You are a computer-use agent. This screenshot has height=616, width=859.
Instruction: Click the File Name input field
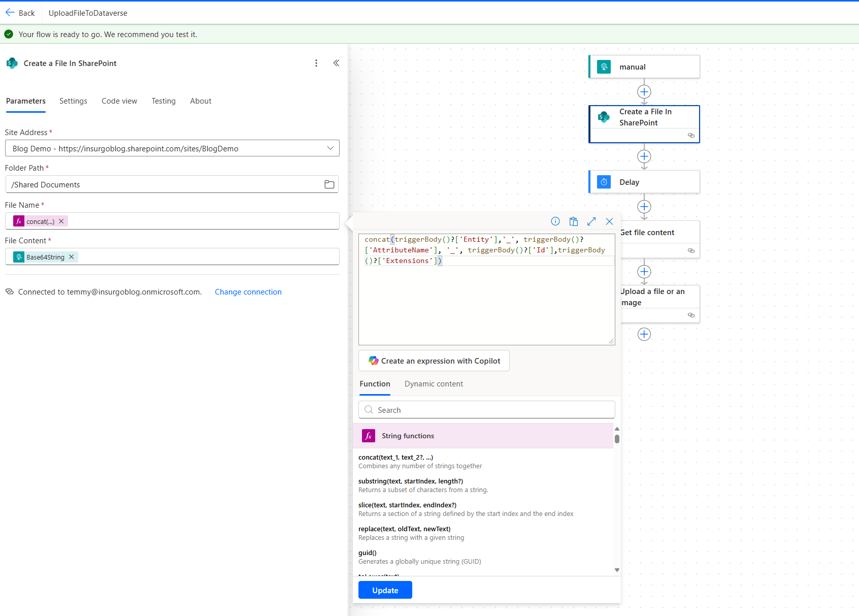[x=172, y=221]
